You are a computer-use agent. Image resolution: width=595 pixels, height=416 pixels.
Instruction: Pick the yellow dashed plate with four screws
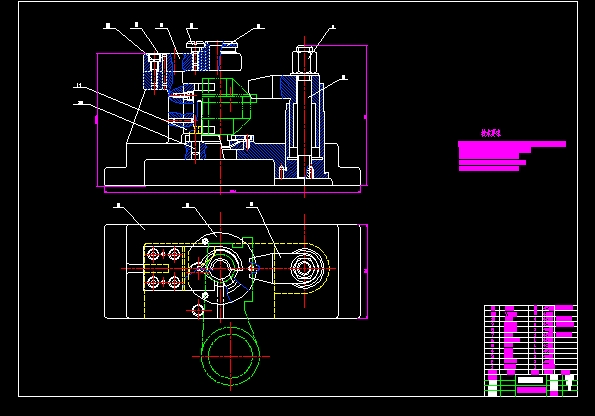tap(164, 268)
